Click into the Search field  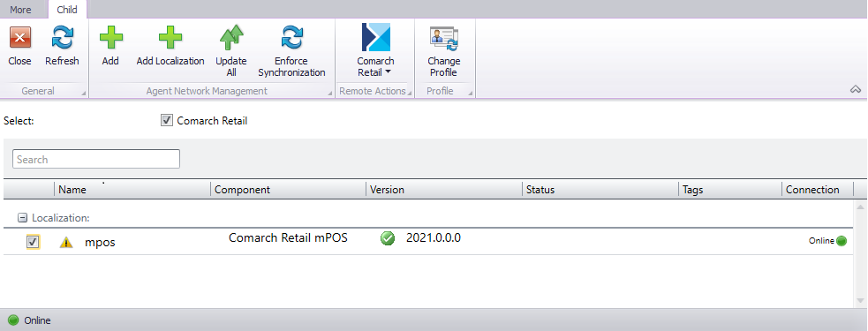coord(96,160)
